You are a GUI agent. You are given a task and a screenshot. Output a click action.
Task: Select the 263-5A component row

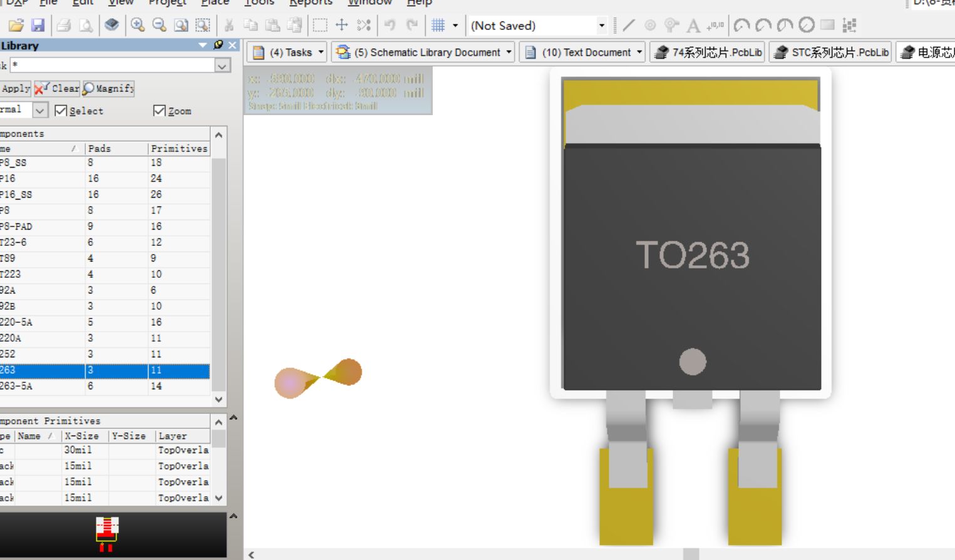tap(105, 386)
